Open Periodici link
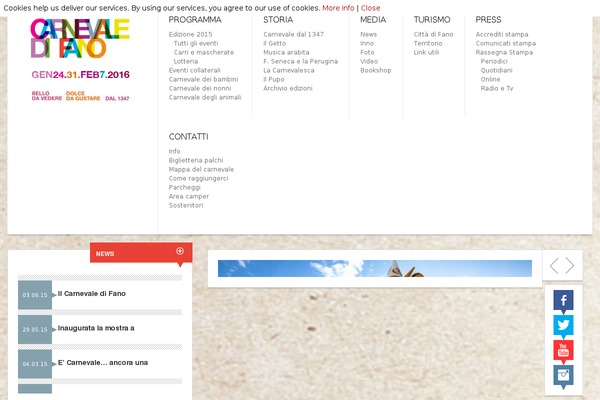This screenshot has height=400, width=600. click(x=494, y=61)
